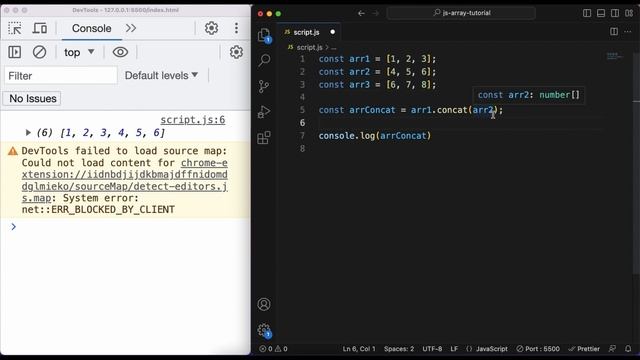Toggle the secondary side bar layout icon
The image size is (640, 360).
(615, 13)
